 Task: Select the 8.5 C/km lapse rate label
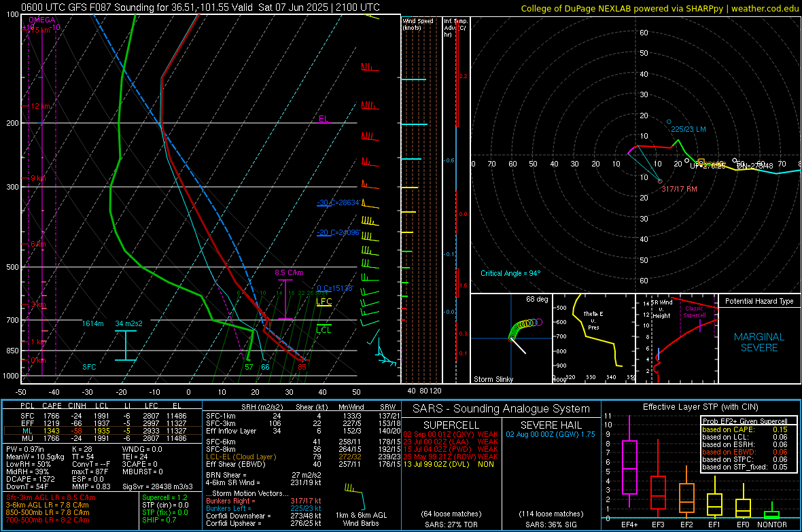289,272
